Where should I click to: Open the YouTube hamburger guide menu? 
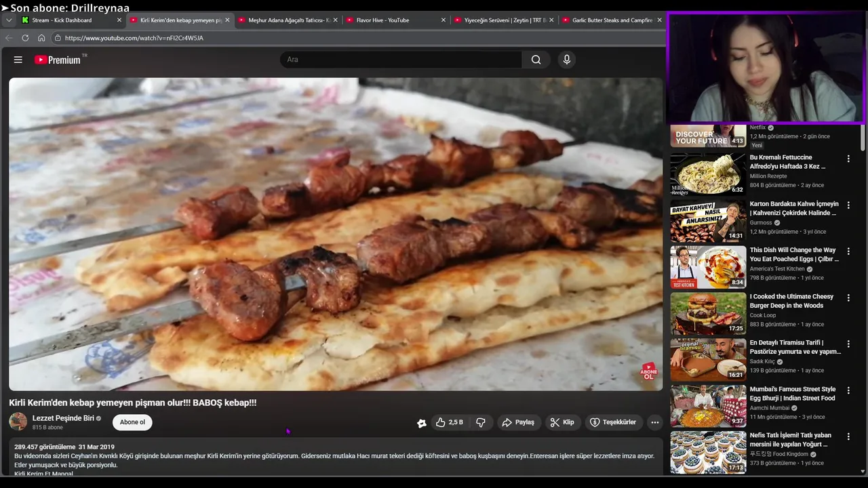click(18, 60)
